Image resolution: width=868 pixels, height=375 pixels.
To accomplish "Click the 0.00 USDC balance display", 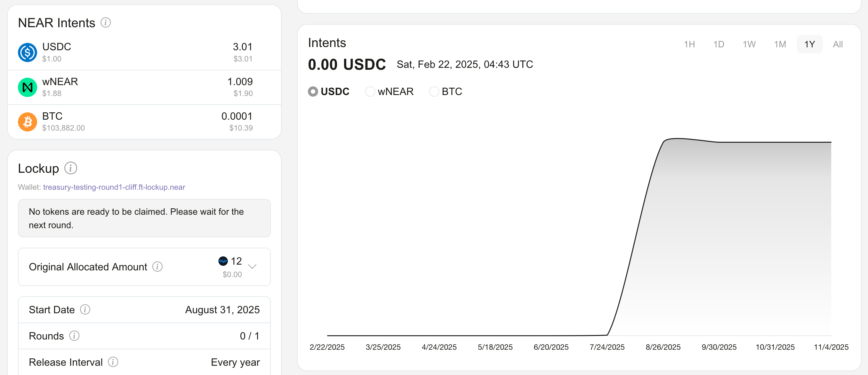I will 347,64.
